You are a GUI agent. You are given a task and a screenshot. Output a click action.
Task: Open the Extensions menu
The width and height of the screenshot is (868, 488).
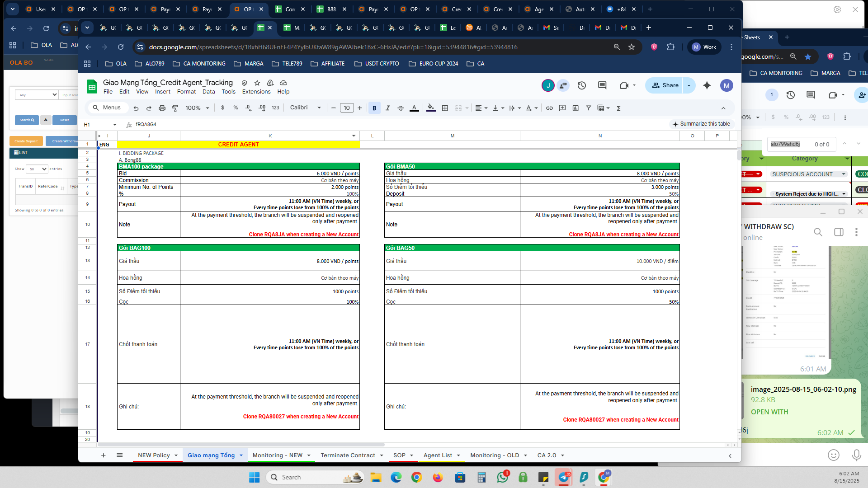[x=256, y=92]
